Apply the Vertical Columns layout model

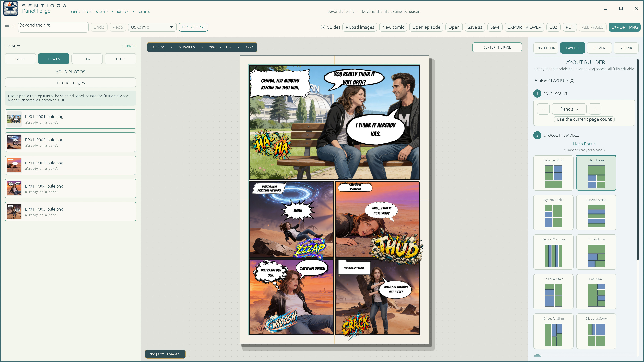pyautogui.click(x=553, y=252)
